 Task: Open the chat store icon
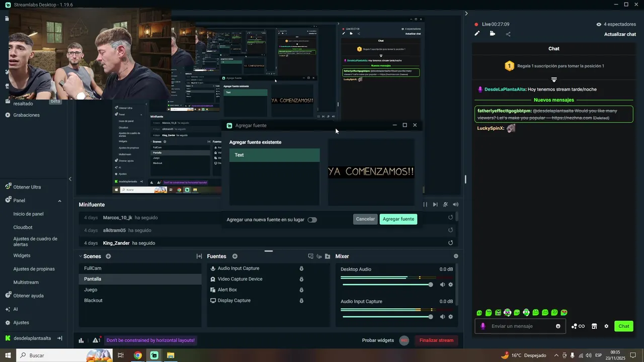[x=594, y=326]
